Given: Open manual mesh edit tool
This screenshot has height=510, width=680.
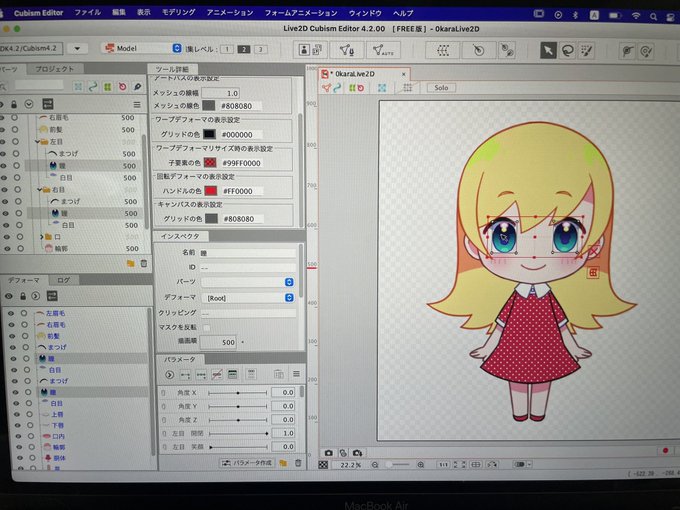Looking at the screenshot, I should 347,50.
